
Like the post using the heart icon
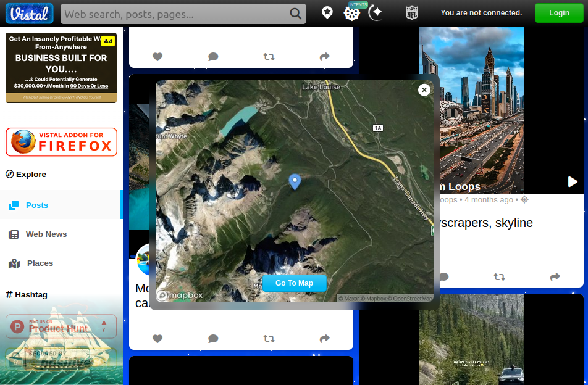coord(157,338)
